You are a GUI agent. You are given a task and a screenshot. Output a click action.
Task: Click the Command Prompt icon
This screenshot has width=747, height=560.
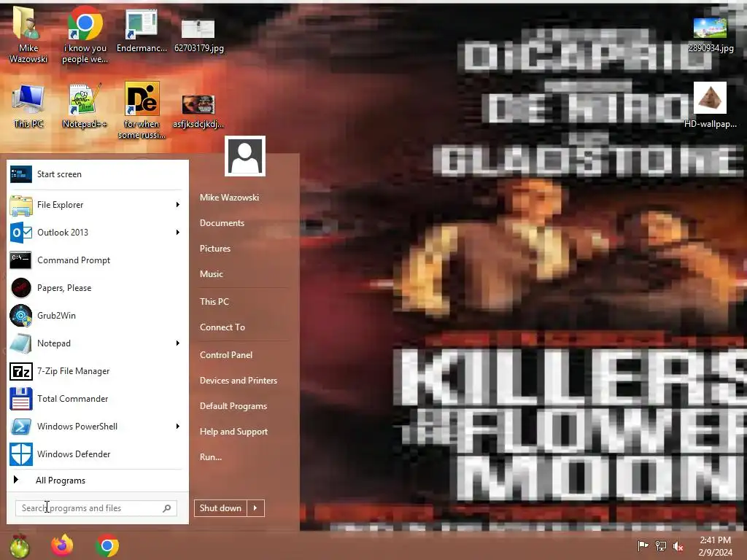(21, 260)
